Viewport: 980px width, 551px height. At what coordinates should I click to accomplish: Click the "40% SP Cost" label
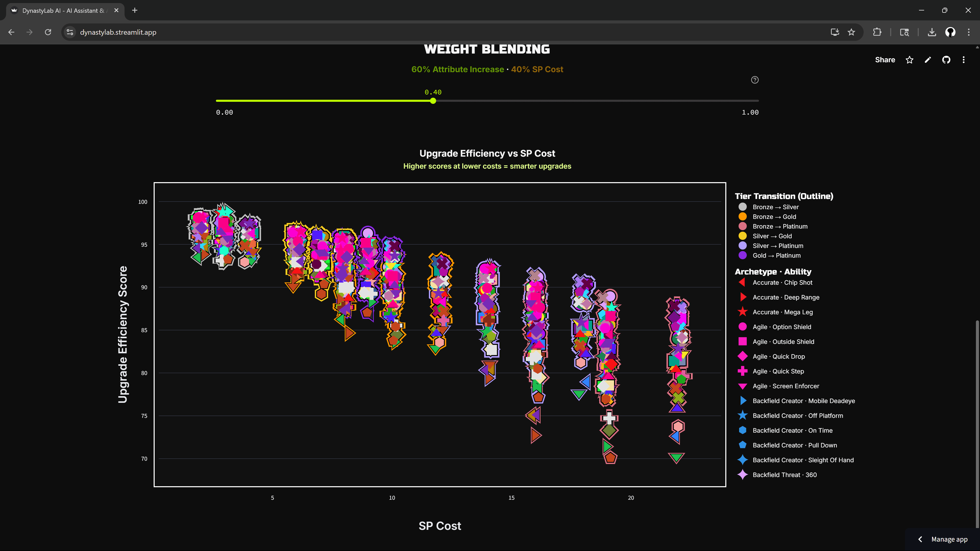(x=537, y=69)
